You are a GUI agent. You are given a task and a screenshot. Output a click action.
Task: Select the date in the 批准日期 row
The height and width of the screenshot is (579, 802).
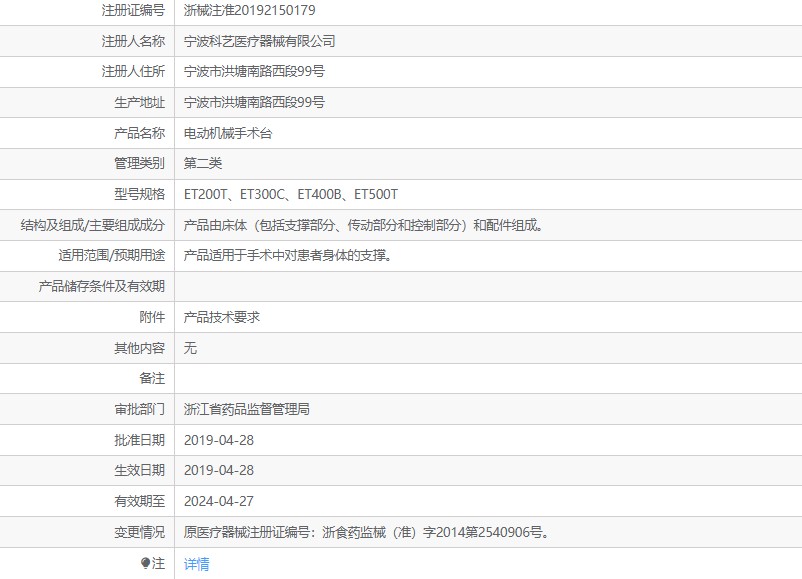pyautogui.click(x=219, y=440)
